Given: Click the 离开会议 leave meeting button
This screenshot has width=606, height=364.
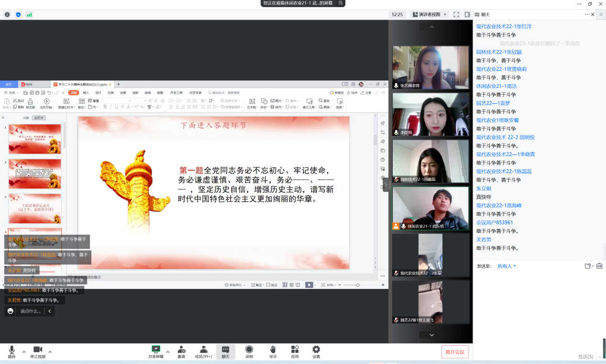Looking at the screenshot, I should tap(455, 352).
